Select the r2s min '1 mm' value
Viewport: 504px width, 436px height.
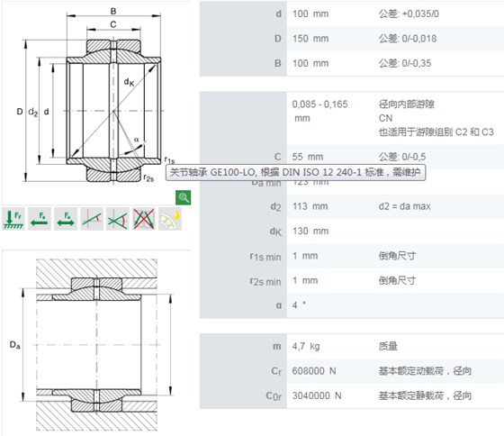(305, 280)
